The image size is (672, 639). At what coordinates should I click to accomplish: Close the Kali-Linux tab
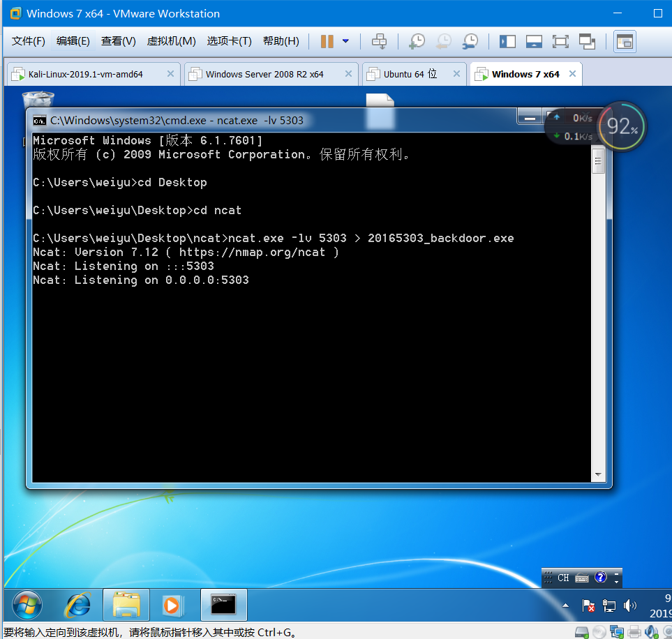170,74
